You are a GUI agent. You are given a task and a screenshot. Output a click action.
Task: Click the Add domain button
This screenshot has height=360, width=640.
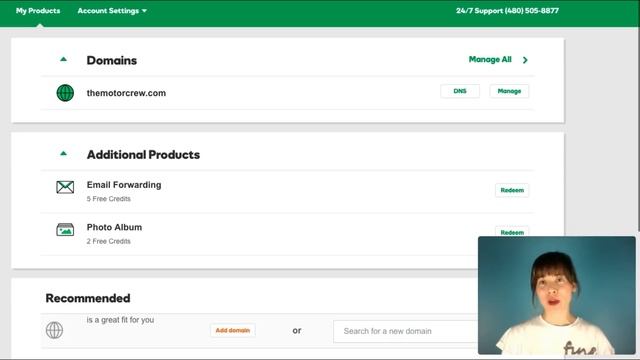(233, 330)
